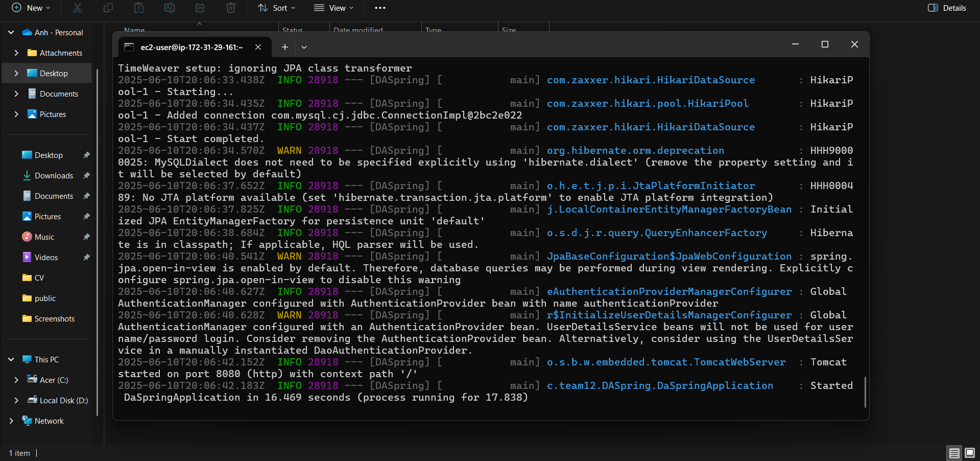Click the Cut scissors icon in toolbar

tap(78, 8)
